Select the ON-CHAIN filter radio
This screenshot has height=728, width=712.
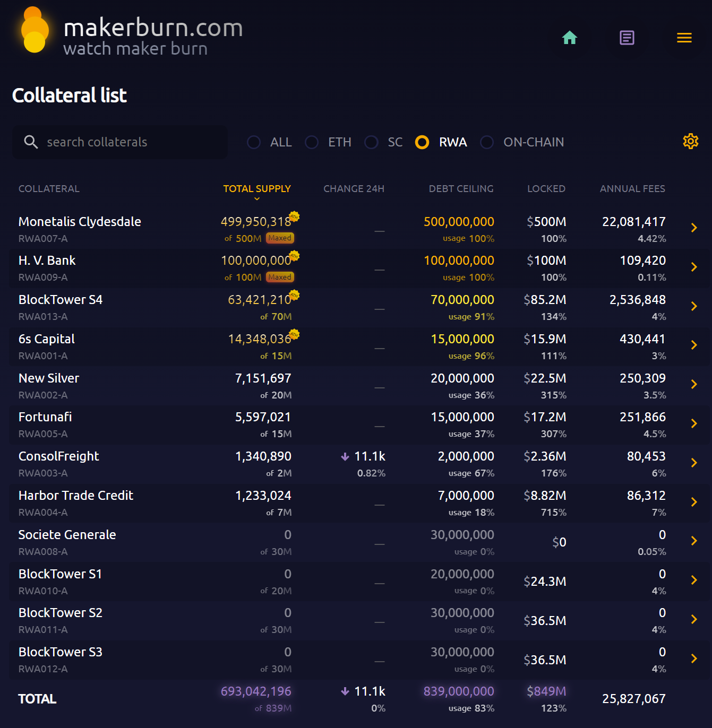pyautogui.click(x=487, y=142)
